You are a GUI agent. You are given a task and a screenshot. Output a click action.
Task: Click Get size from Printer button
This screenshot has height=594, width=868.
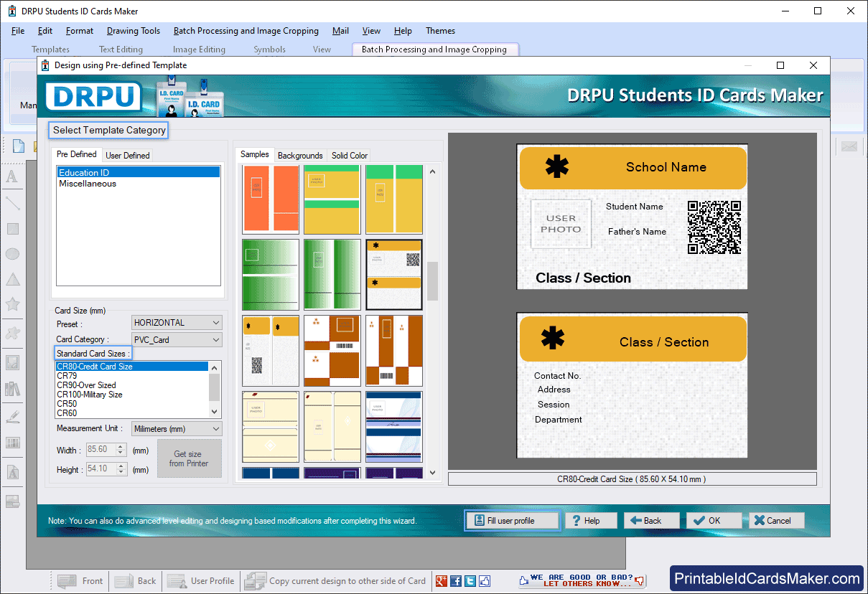[189, 459]
